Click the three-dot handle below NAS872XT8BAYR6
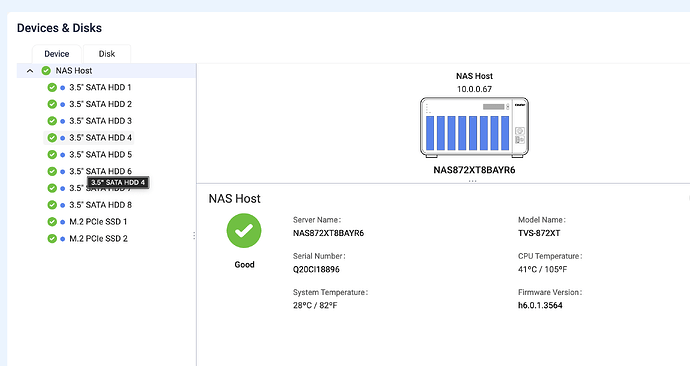This screenshot has height=366, width=690. (472, 181)
